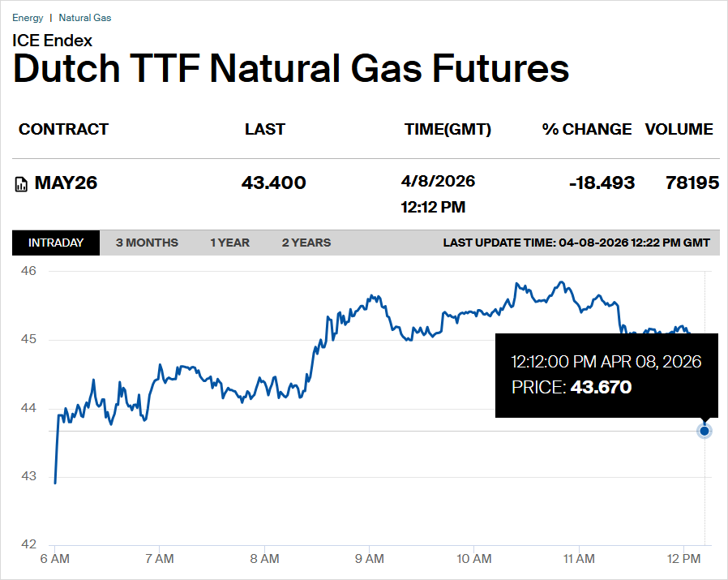The width and height of the screenshot is (728, 580).
Task: Click the contract document icon beside MAY26
Action: [x=22, y=184]
